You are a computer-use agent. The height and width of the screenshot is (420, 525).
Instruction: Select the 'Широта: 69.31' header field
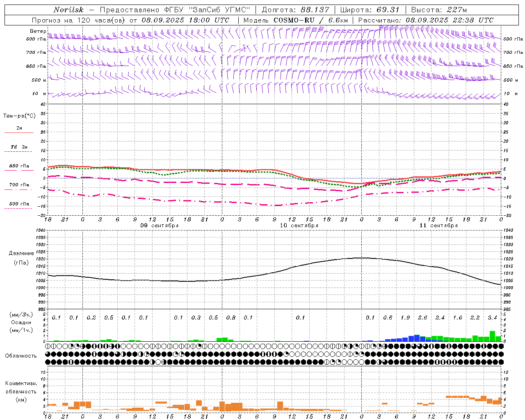[370, 10]
